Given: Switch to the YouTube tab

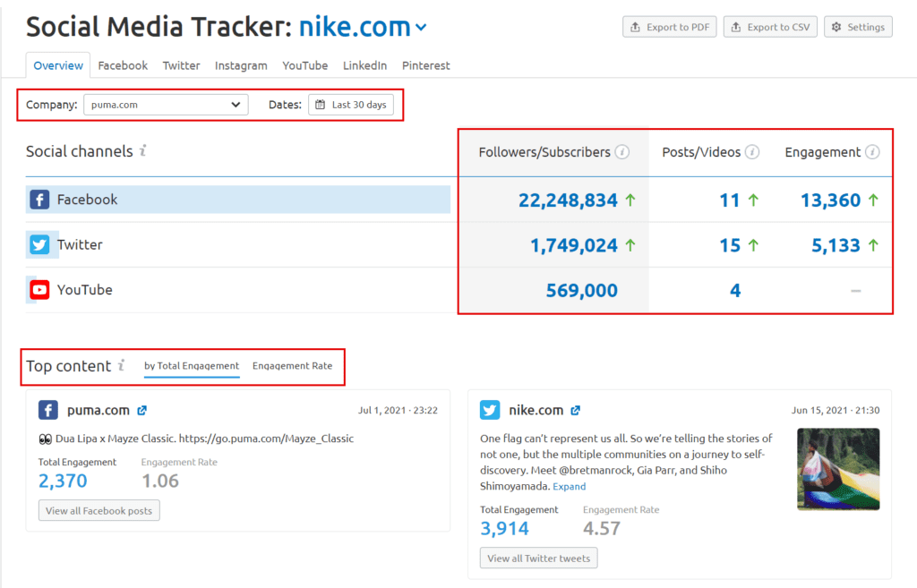Looking at the screenshot, I should click(305, 65).
